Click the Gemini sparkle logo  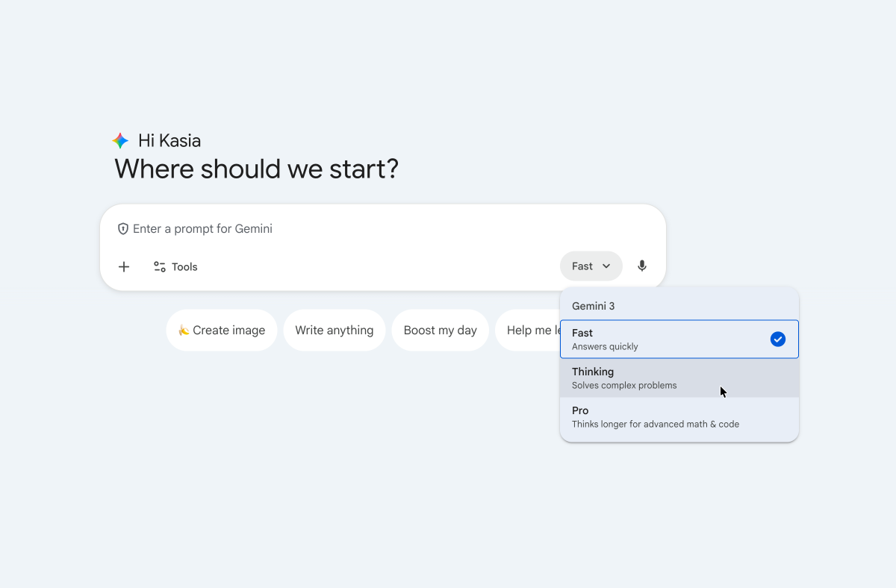click(120, 140)
